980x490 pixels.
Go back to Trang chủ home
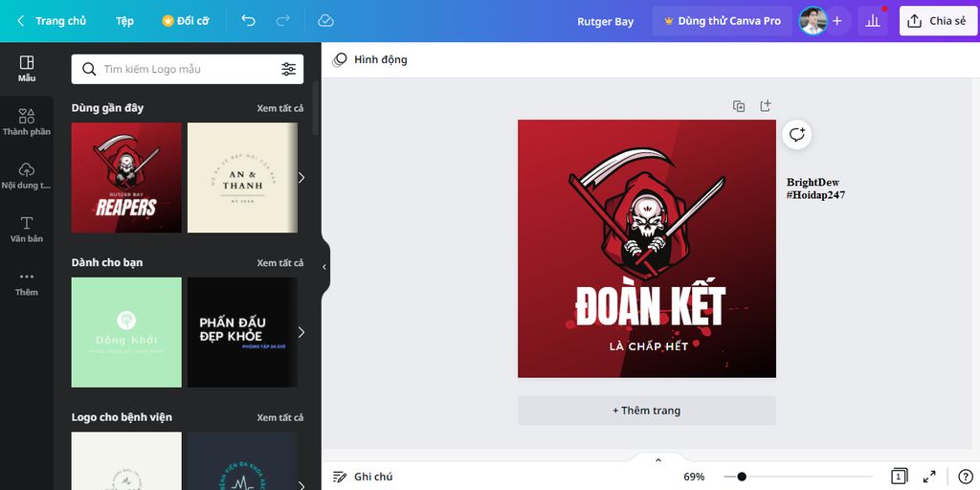coord(52,21)
